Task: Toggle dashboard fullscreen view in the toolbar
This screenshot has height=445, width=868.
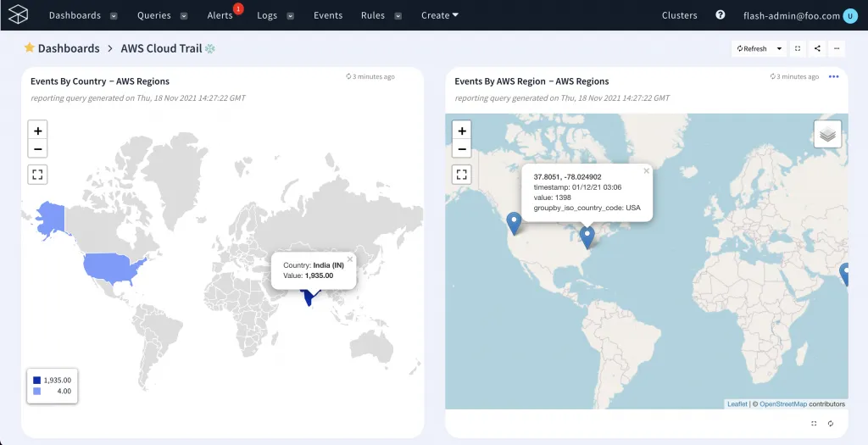Action: [798, 49]
